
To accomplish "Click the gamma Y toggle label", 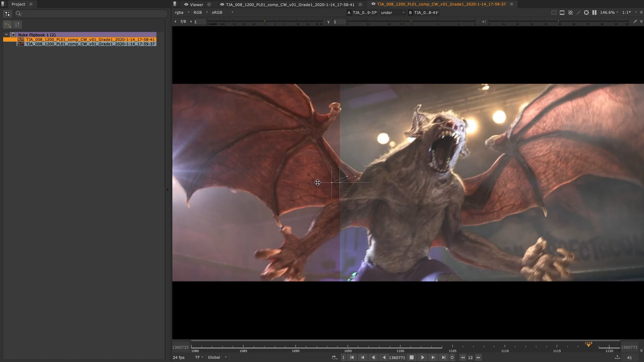I will point(328,22).
